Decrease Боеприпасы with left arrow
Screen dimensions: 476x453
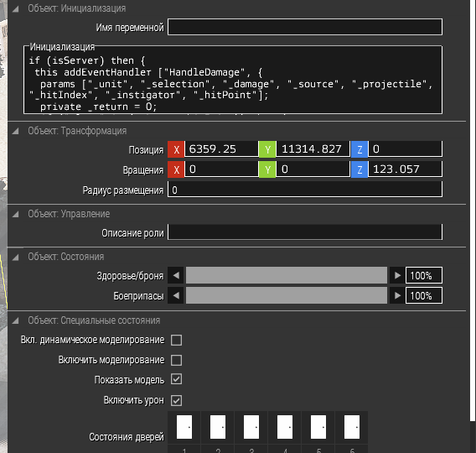[176, 295]
